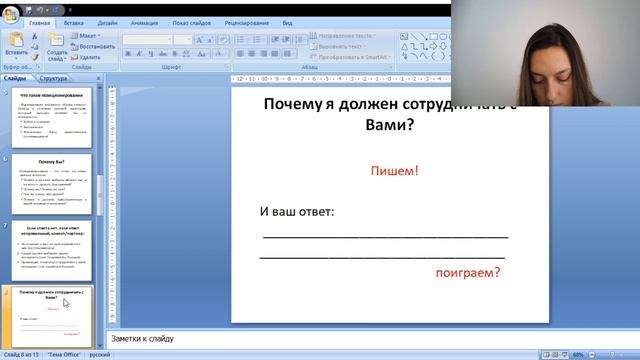
Task: Open the Вид ribbon tab
Action: coord(287,23)
